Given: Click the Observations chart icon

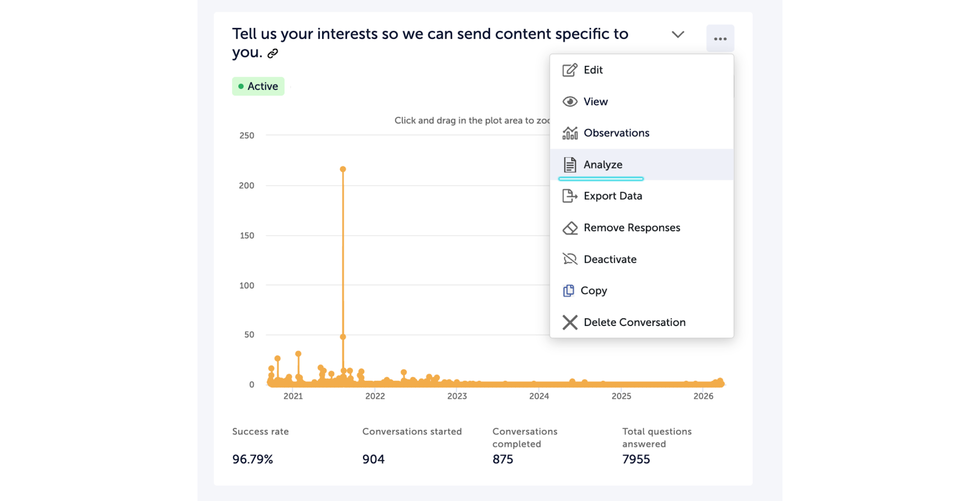Looking at the screenshot, I should click(569, 133).
